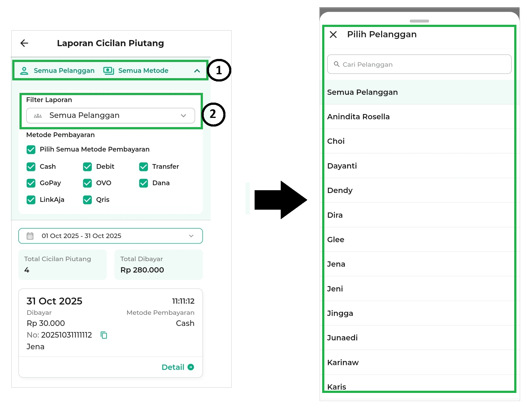Uncheck Pilih Semua Metode Pembayaran
The width and height of the screenshot is (532, 406).
coord(31,150)
